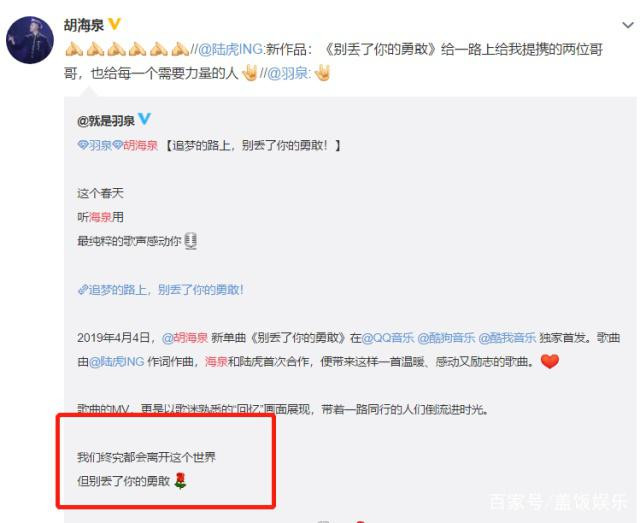Screen dimensions: 640x523
Task: Open the @陆虎ING mention in repost text
Action: 230,49
